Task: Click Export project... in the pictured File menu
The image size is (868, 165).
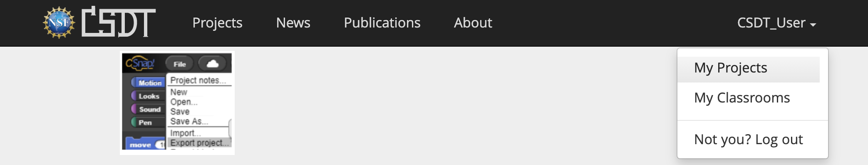Action: pos(199,143)
